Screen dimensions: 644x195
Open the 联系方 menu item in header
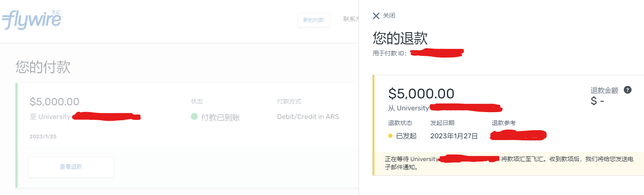[x=351, y=19]
